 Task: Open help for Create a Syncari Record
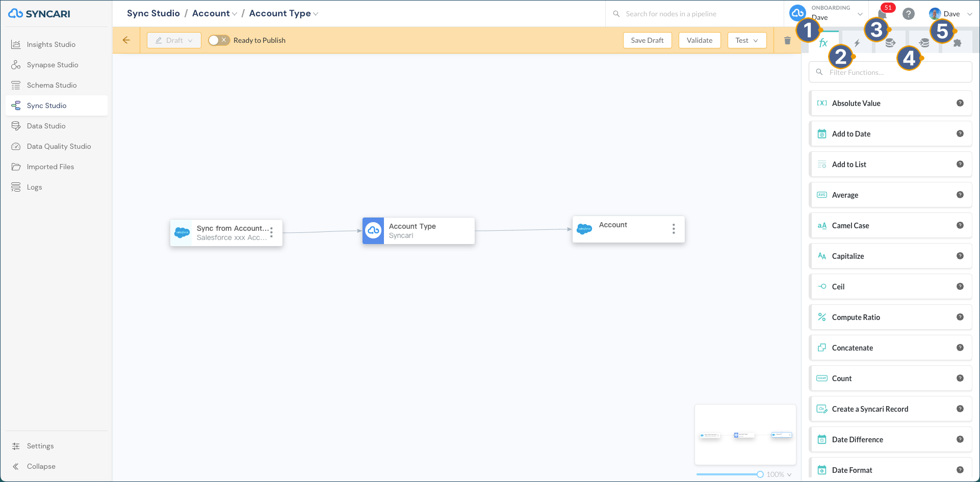click(x=960, y=409)
